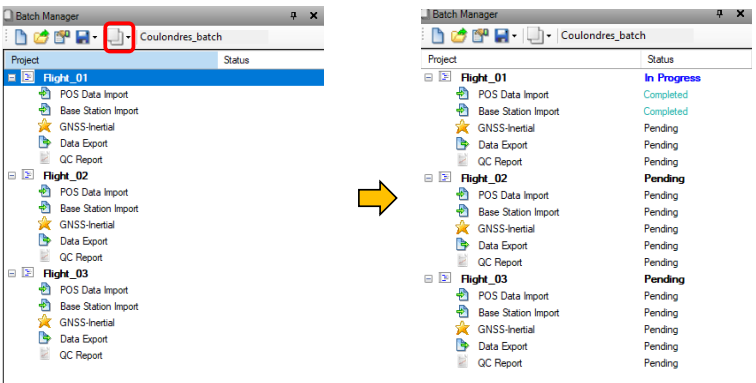Select POS Data Import under Flight_02, left panel
Screen dimensions: 756x383
point(94,192)
